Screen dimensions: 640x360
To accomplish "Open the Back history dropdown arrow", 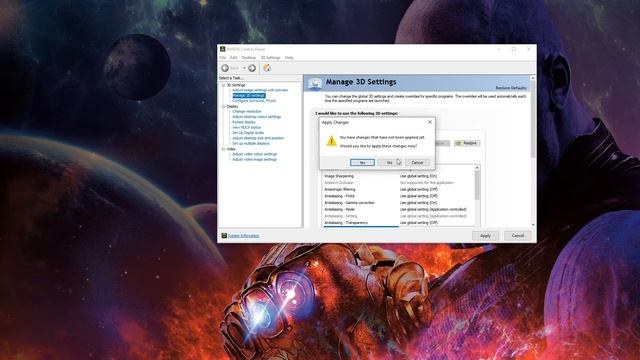I will click(244, 68).
